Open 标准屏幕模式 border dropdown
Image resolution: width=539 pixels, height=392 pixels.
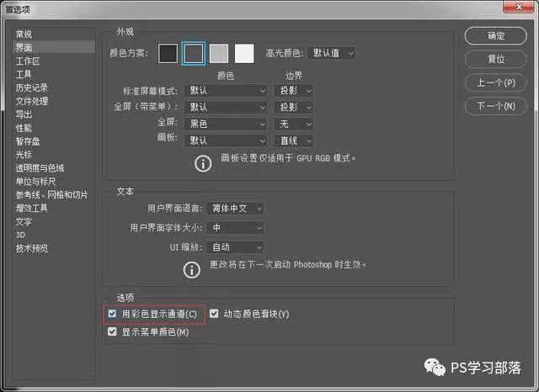[x=294, y=91]
